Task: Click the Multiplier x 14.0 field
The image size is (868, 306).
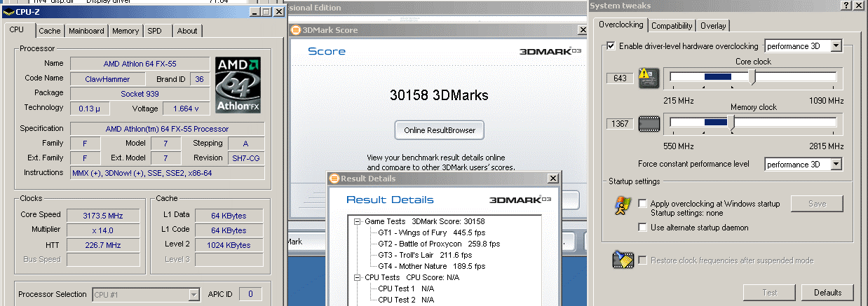Action: point(104,230)
